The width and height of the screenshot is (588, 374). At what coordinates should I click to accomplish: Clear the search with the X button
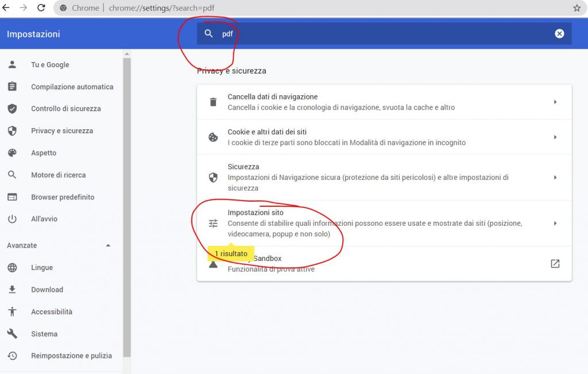click(560, 33)
